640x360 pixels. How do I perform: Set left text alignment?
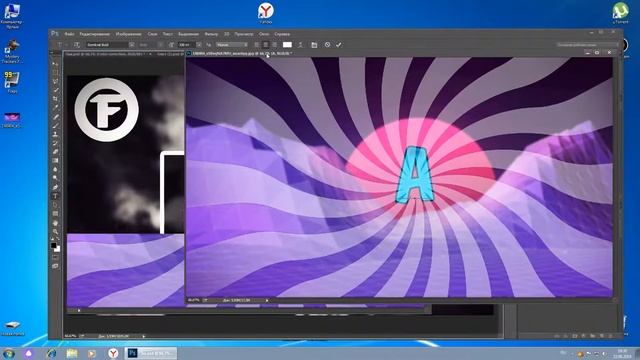tap(256, 45)
